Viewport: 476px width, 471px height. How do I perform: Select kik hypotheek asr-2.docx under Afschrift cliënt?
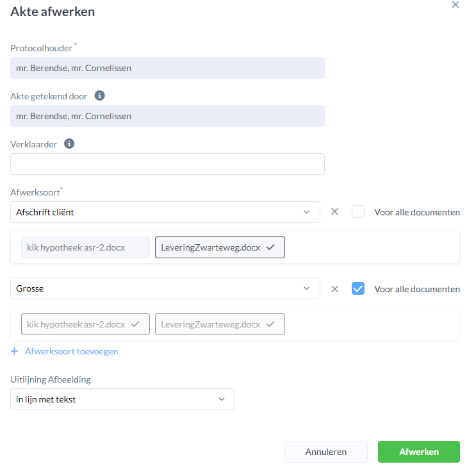(85, 247)
